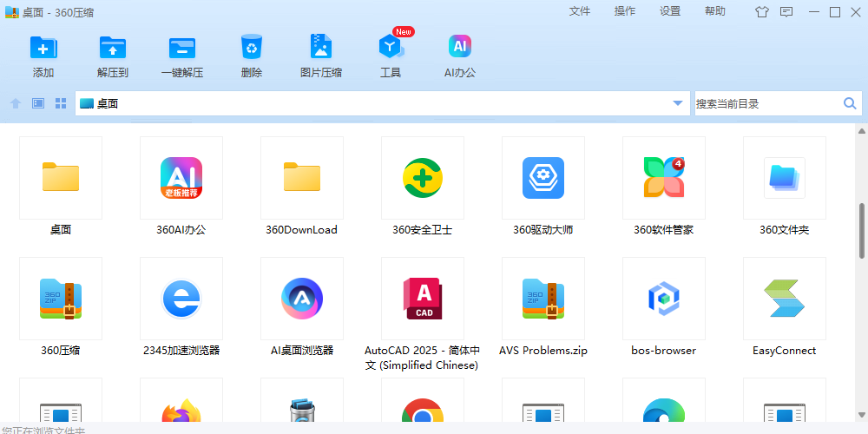Click the search magnifier button
The height and width of the screenshot is (434, 868).
pyautogui.click(x=850, y=103)
